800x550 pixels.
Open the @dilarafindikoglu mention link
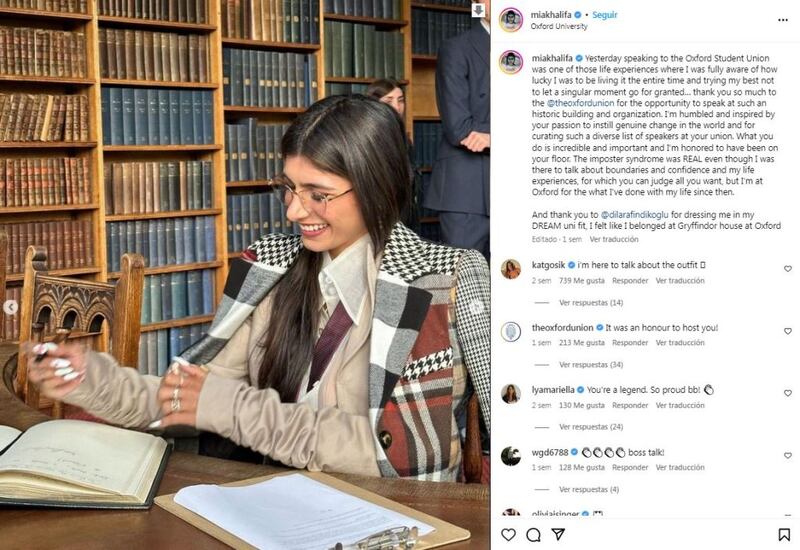click(634, 215)
